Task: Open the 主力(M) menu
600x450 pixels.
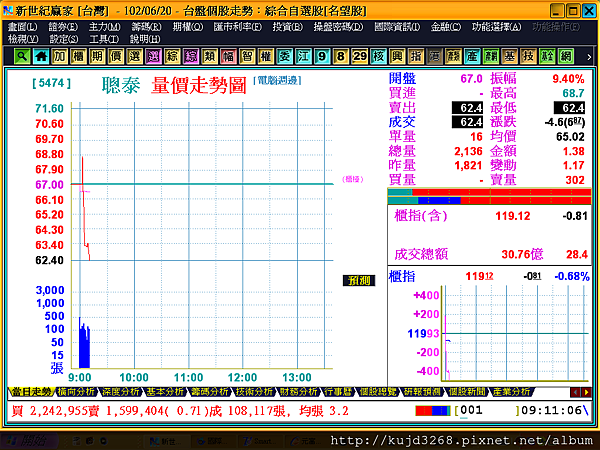Action: tap(104, 27)
